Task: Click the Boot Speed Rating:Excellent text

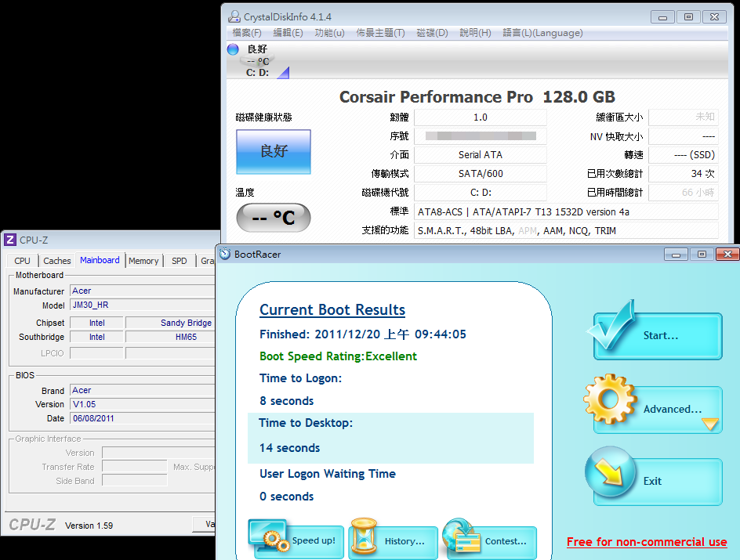Action: (x=339, y=356)
